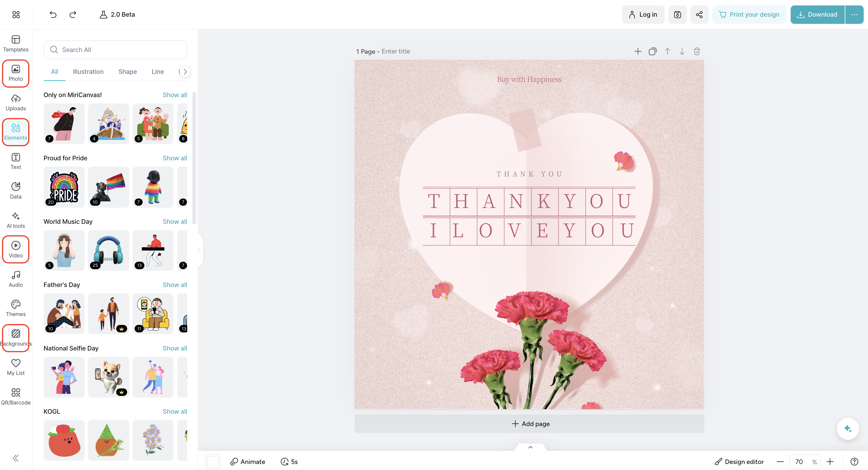
Task: Switch to the Illustration tab
Action: point(88,72)
